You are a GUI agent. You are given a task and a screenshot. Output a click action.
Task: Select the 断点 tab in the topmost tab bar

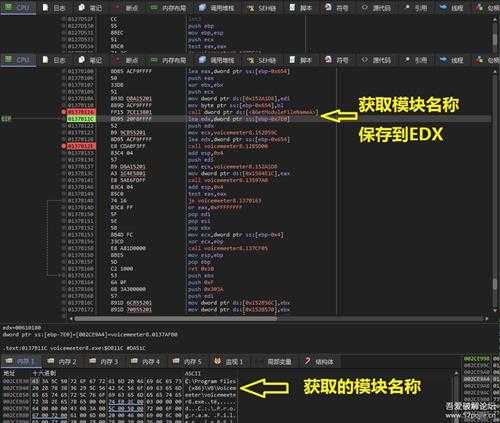click(126, 8)
